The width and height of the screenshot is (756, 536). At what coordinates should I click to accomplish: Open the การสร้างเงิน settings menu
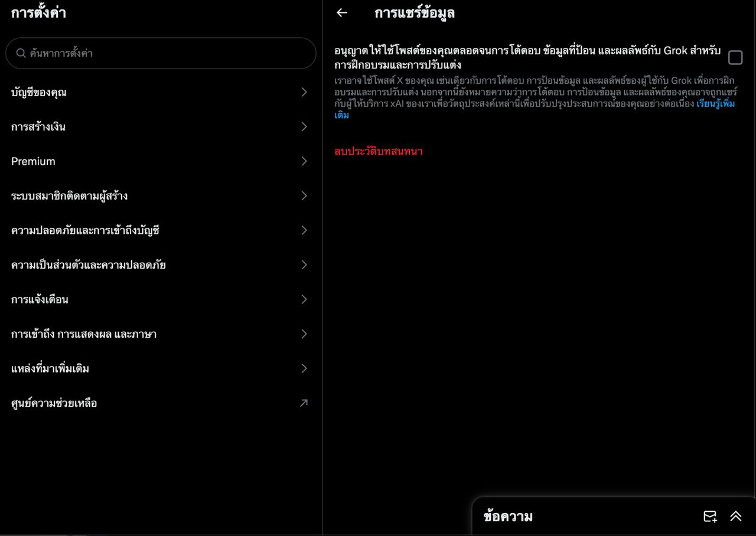(x=161, y=126)
